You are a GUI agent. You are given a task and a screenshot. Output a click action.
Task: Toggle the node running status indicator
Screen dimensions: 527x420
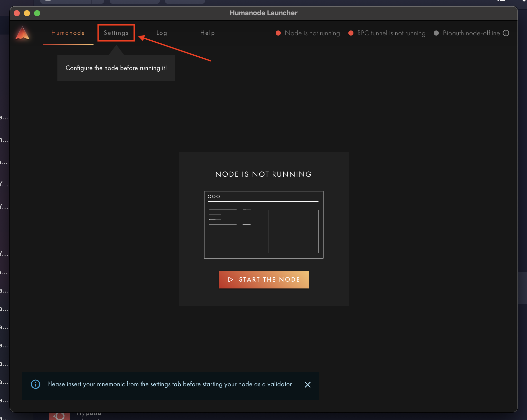pos(278,33)
